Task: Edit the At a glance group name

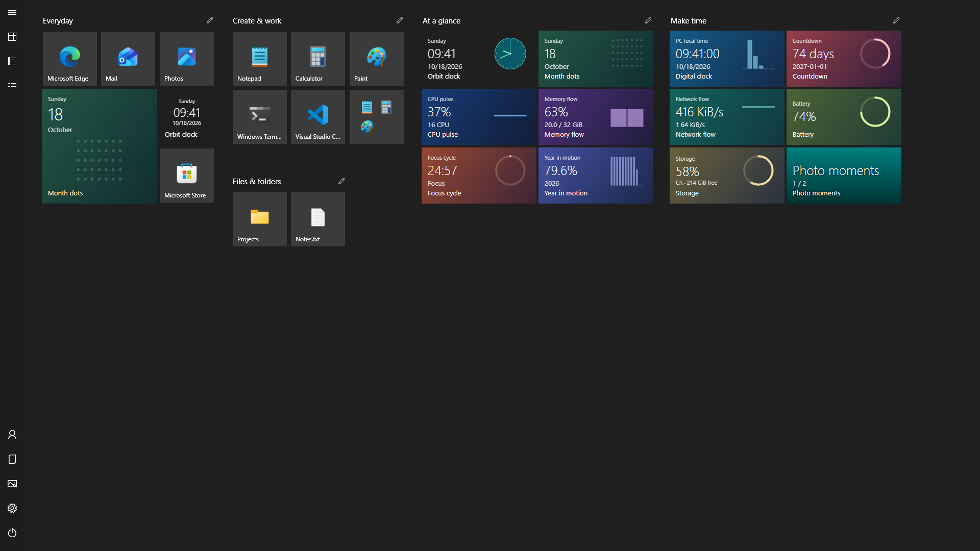Action: [x=648, y=20]
